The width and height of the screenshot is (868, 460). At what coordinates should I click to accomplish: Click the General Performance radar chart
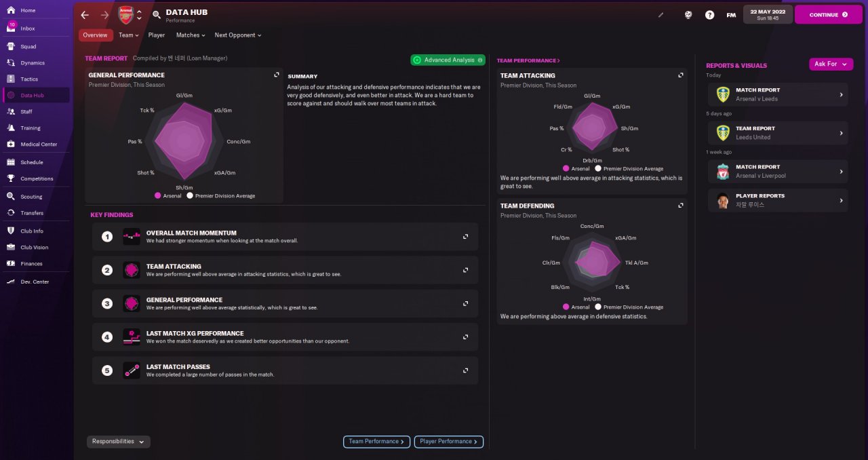pos(184,141)
